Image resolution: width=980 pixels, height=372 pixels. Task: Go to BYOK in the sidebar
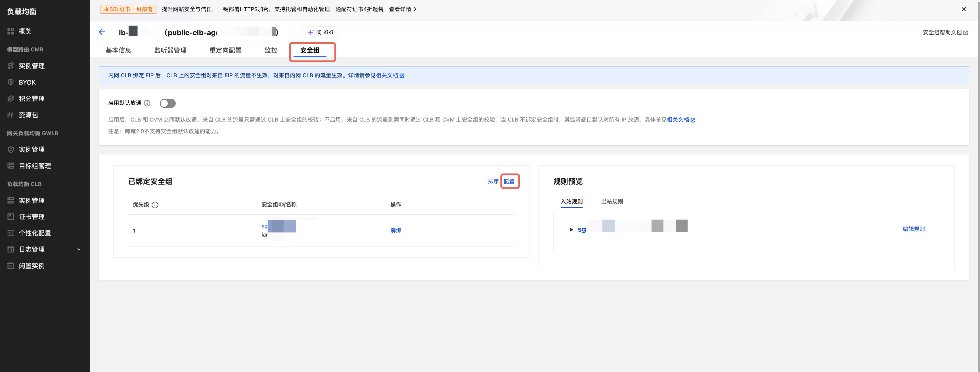27,82
